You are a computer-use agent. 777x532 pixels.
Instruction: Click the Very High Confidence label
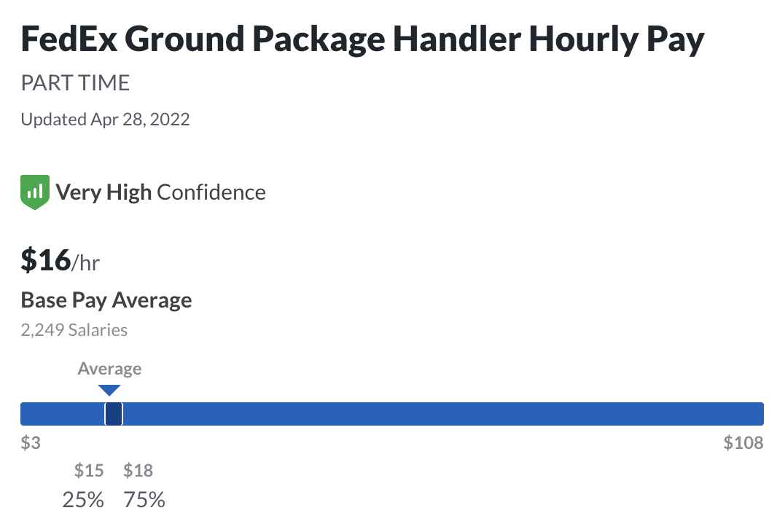click(160, 192)
